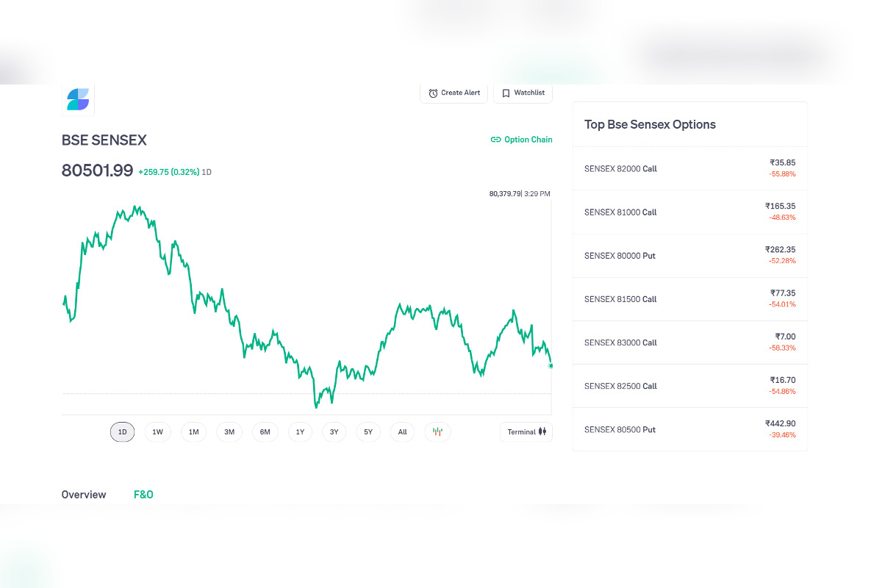The width and height of the screenshot is (882, 588).
Task: Click the bookmark Watchlist icon
Action: click(x=506, y=93)
